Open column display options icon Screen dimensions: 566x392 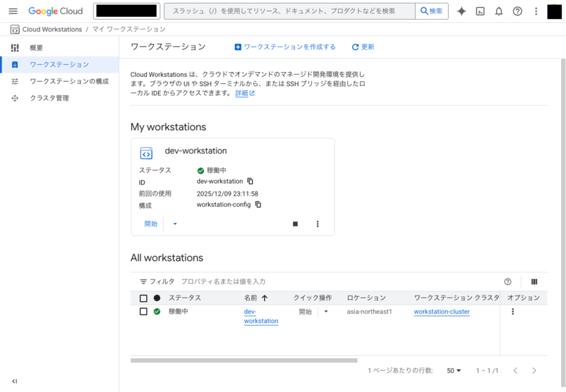point(535,282)
